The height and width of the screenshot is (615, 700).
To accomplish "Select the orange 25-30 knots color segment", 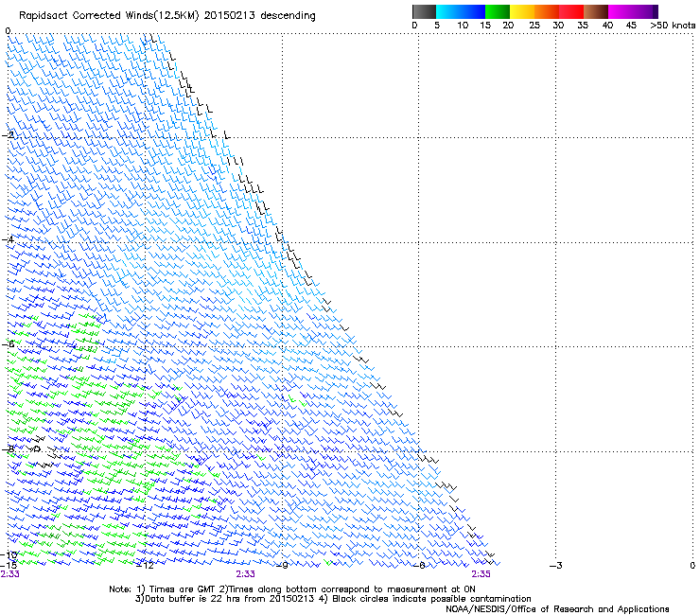I will (547, 11).
